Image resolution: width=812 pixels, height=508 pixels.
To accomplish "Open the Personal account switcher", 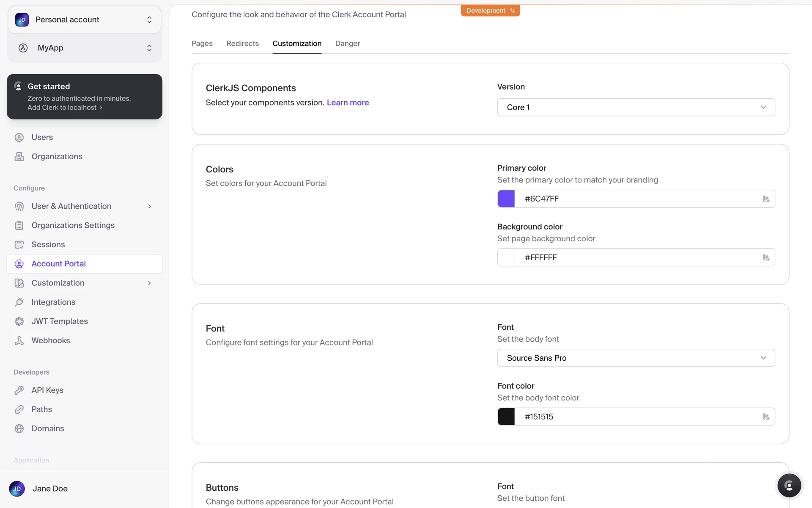I will coord(85,20).
